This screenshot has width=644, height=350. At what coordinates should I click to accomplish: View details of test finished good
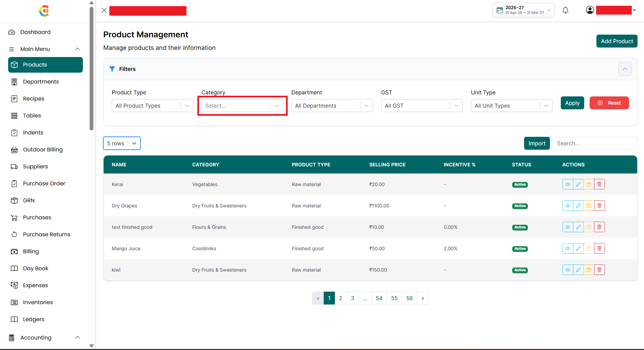point(568,227)
